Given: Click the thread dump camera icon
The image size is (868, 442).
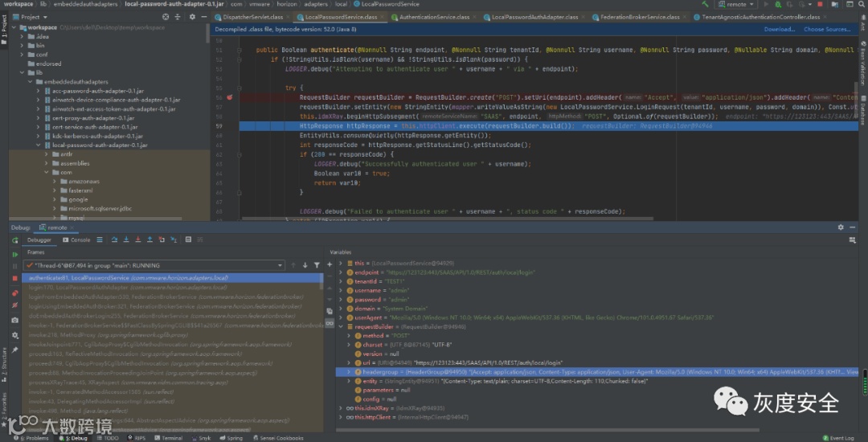Looking at the screenshot, I should tap(15, 321).
